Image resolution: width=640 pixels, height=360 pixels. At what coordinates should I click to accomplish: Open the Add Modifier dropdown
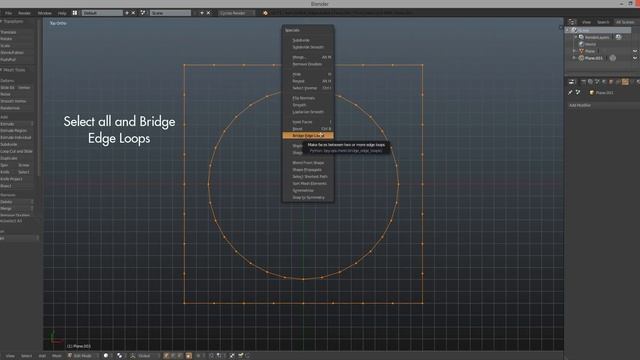click(603, 105)
